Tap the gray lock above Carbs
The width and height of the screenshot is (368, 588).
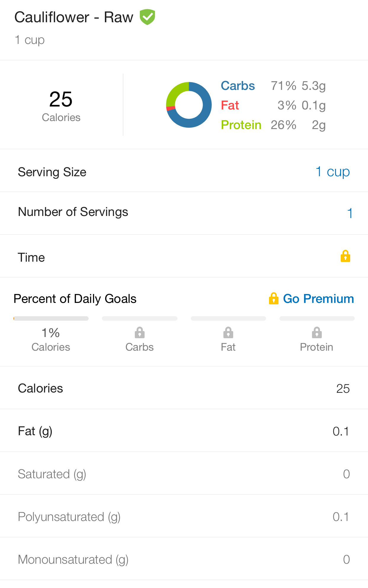140,333
